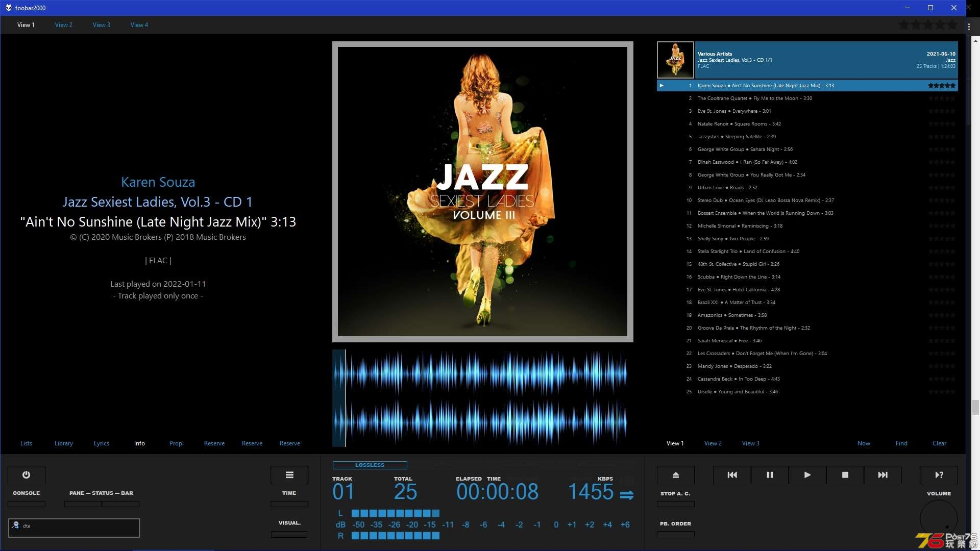Switch to the View 4 tab
The width and height of the screenshot is (980, 551).
(139, 24)
